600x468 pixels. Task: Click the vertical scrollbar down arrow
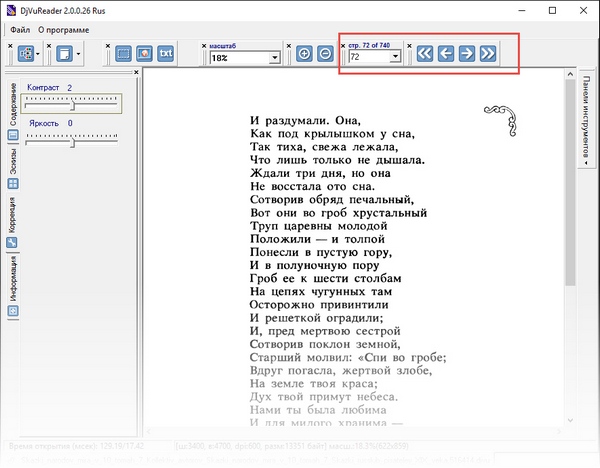570,420
